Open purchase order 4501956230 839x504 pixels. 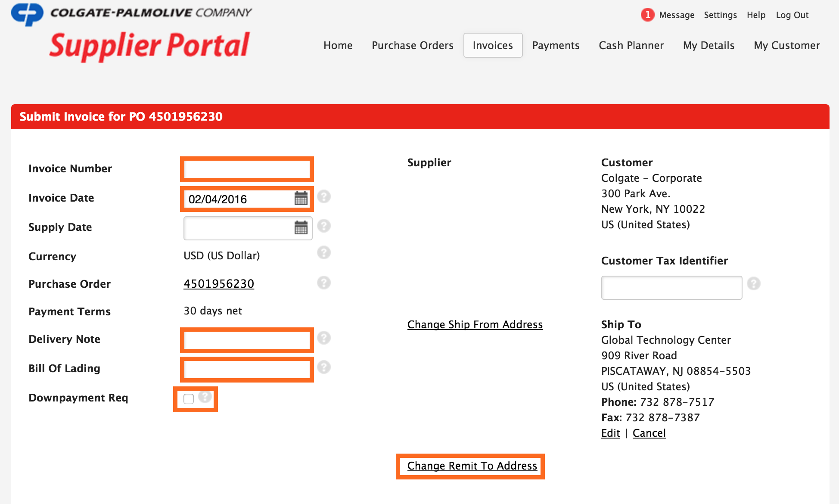(x=218, y=283)
